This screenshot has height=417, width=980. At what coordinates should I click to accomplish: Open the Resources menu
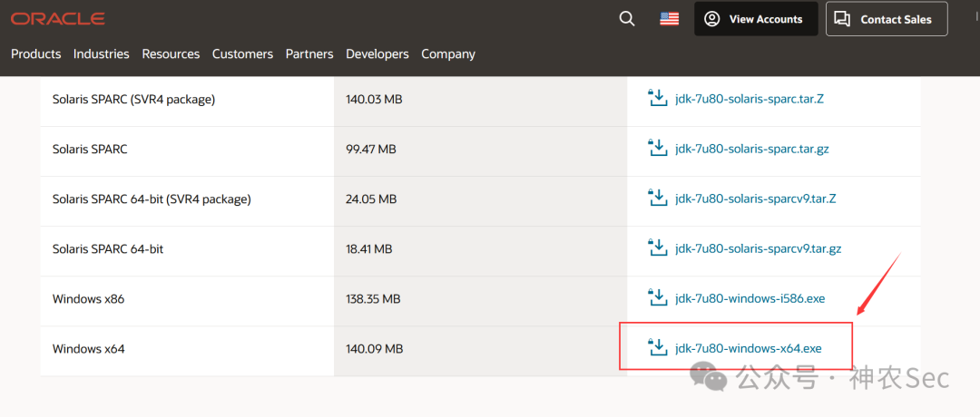pos(171,54)
